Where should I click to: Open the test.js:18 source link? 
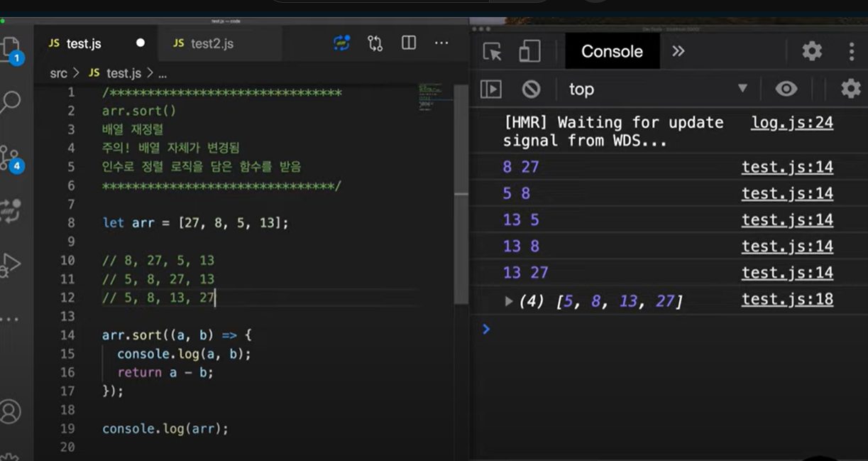point(787,299)
